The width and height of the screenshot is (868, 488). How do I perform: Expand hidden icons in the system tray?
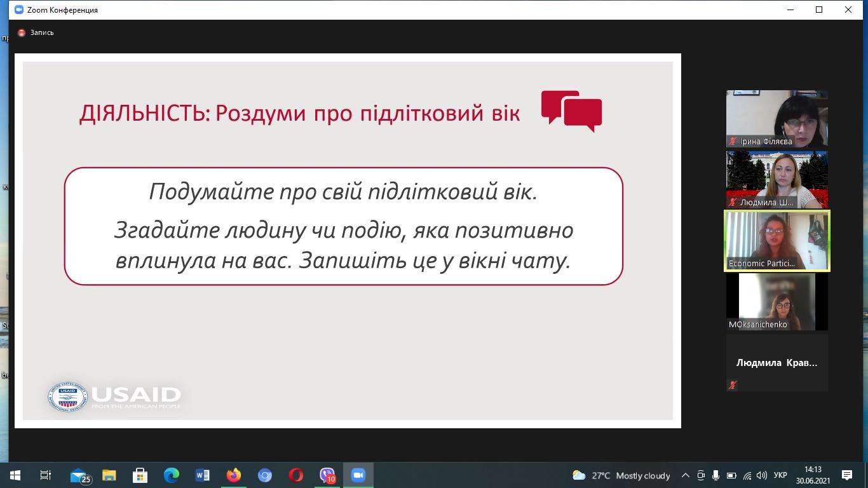tap(686, 475)
